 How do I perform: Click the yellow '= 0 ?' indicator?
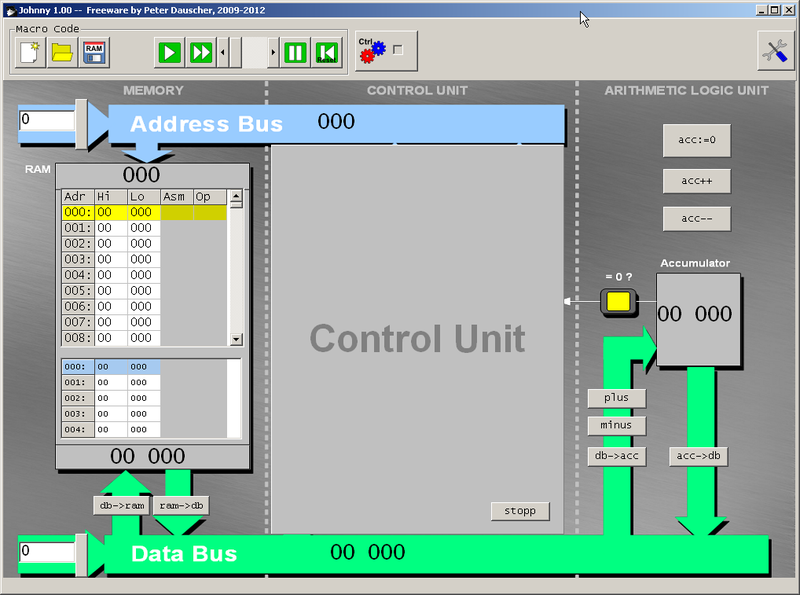(x=618, y=300)
